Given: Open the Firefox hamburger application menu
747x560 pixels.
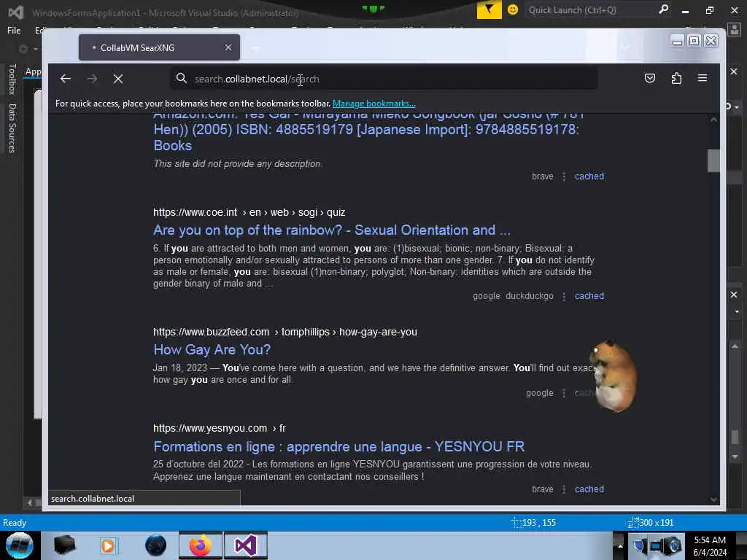Looking at the screenshot, I should click(x=703, y=78).
